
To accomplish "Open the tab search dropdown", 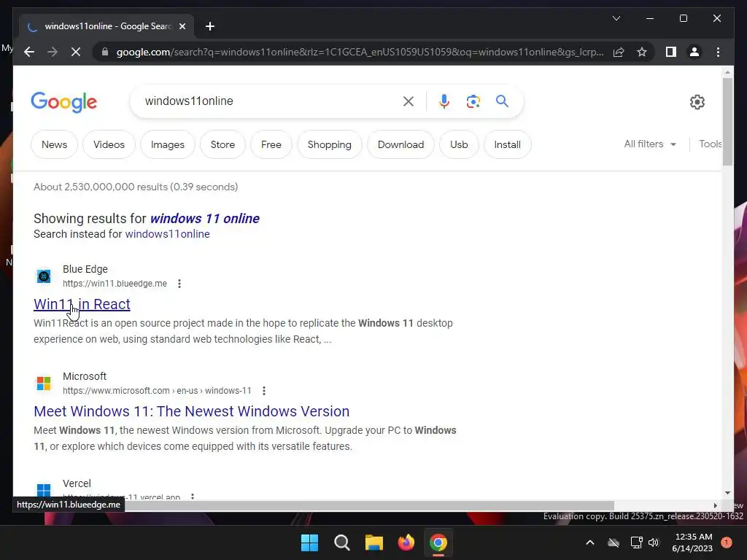I will [x=616, y=18].
